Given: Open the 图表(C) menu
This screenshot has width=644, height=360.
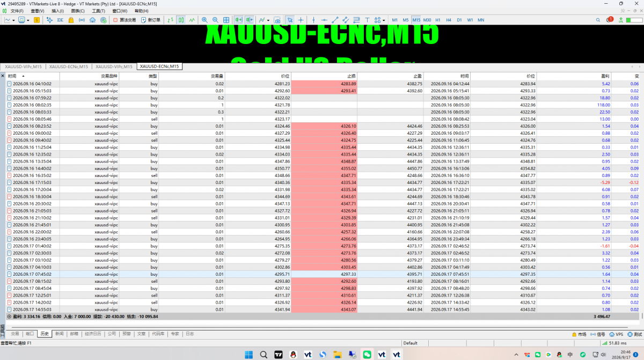Looking at the screenshot, I should pos(78,11).
